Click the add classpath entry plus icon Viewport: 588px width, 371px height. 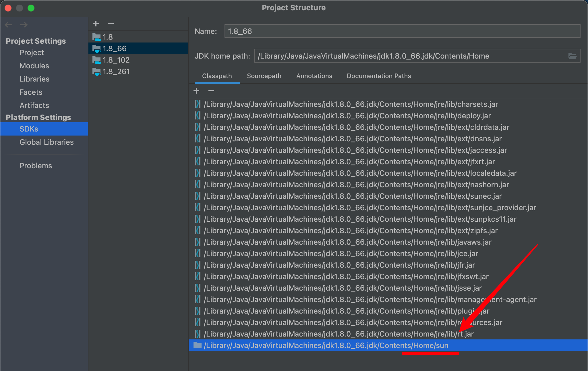click(x=196, y=91)
